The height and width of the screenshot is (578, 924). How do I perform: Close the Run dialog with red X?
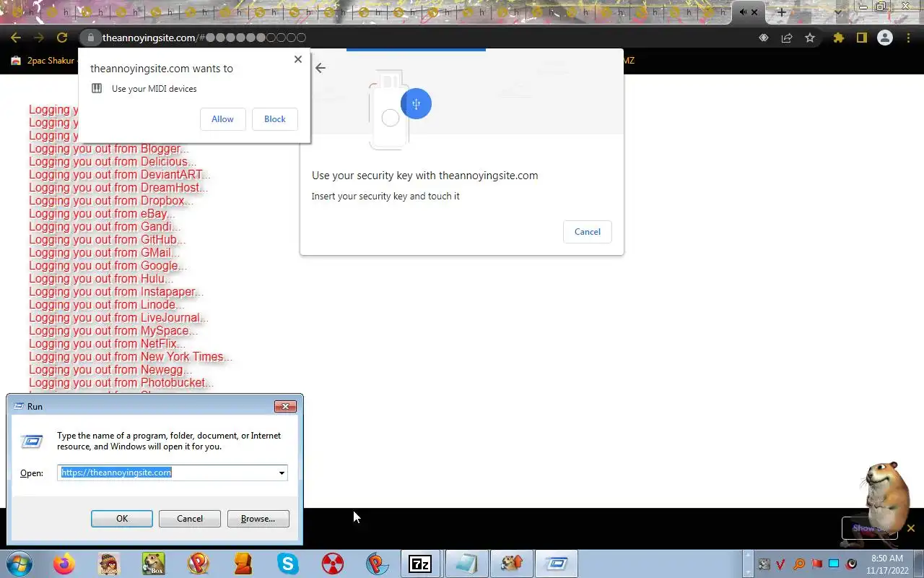click(285, 407)
